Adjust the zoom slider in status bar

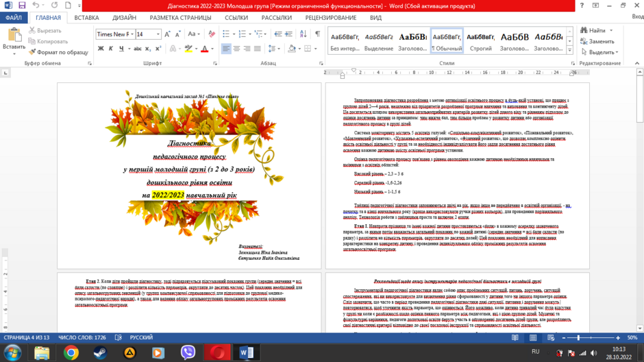pyautogui.click(x=578, y=338)
